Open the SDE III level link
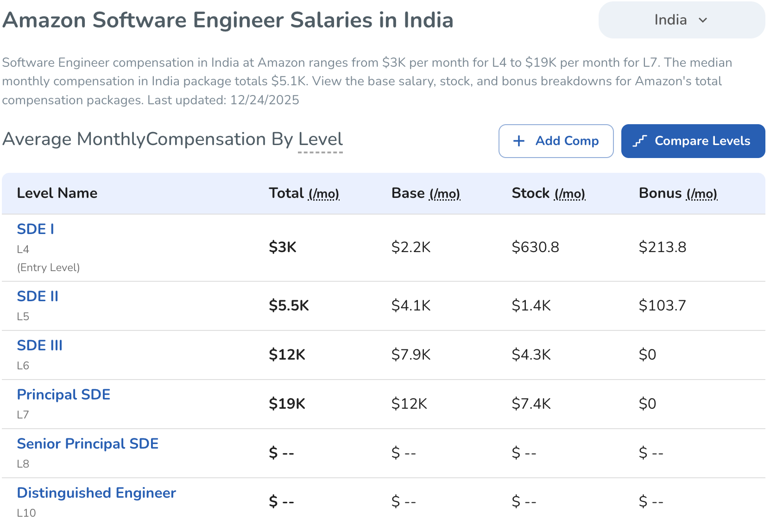The image size is (783, 532). [39, 345]
